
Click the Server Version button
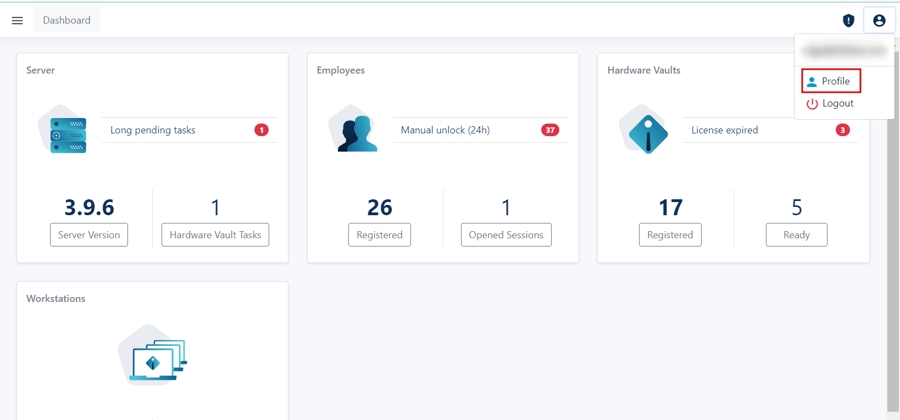(x=89, y=235)
